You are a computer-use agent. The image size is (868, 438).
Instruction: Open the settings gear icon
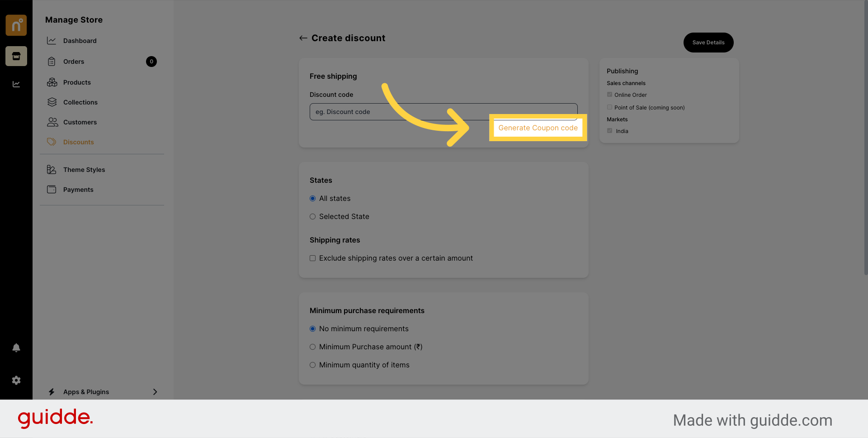tap(16, 381)
